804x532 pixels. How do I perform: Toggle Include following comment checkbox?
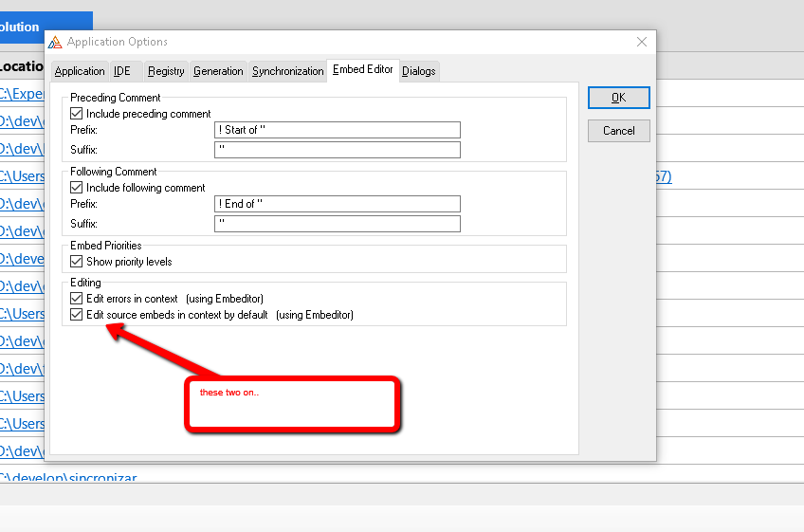coord(77,188)
